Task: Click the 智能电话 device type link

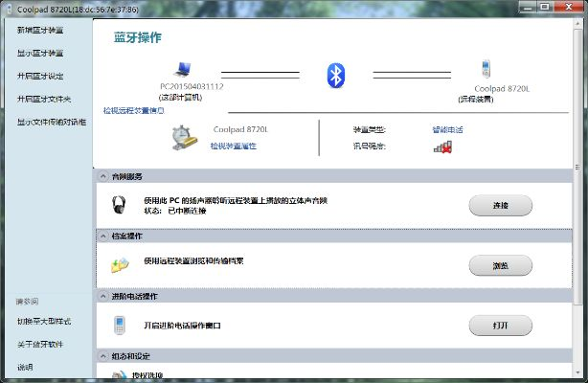Action: [x=447, y=130]
